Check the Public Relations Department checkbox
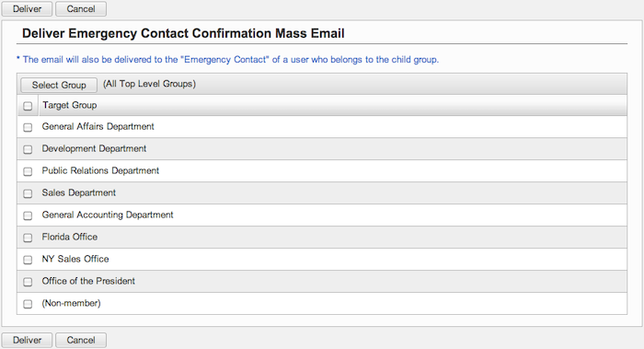 28,171
